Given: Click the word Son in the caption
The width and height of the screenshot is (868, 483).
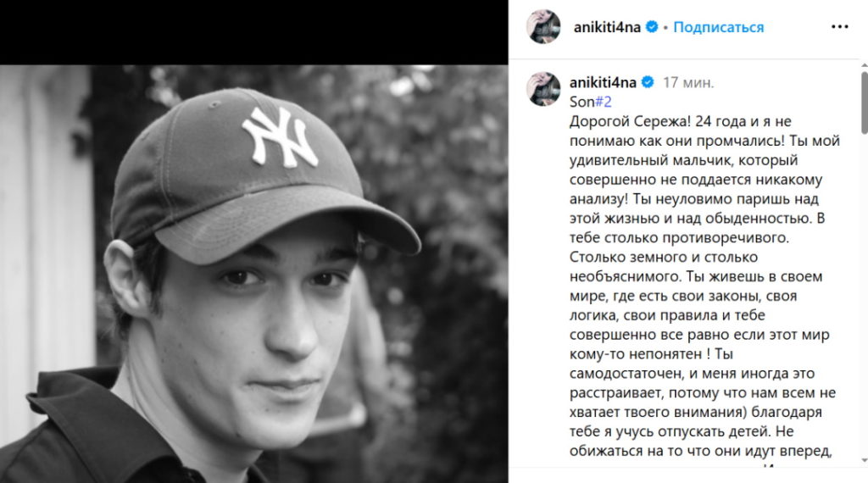Looking at the screenshot, I should click(581, 102).
